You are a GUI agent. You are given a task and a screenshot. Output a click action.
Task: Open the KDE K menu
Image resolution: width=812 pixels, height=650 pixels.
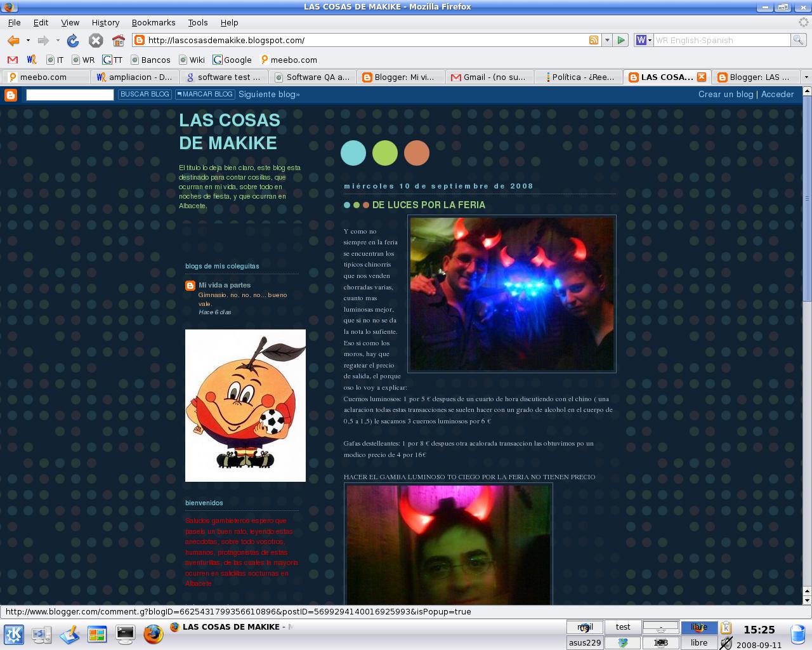(14, 634)
